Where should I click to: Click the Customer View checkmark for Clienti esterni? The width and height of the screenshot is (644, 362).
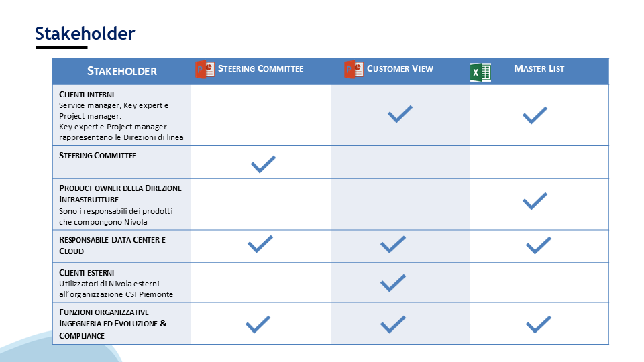click(393, 283)
